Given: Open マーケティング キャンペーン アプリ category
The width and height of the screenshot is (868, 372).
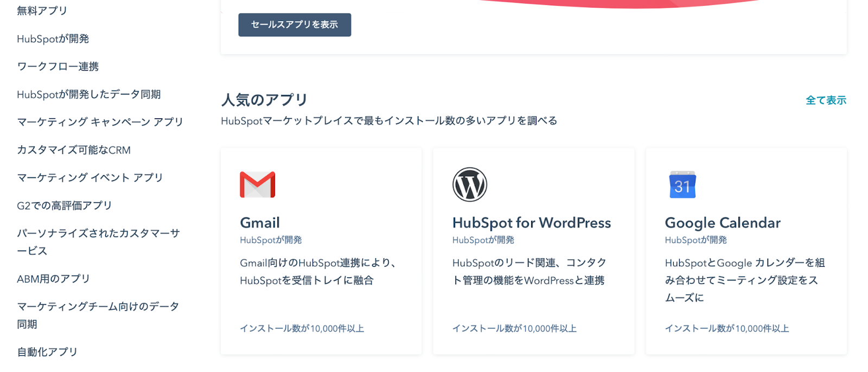Looking at the screenshot, I should [x=100, y=122].
